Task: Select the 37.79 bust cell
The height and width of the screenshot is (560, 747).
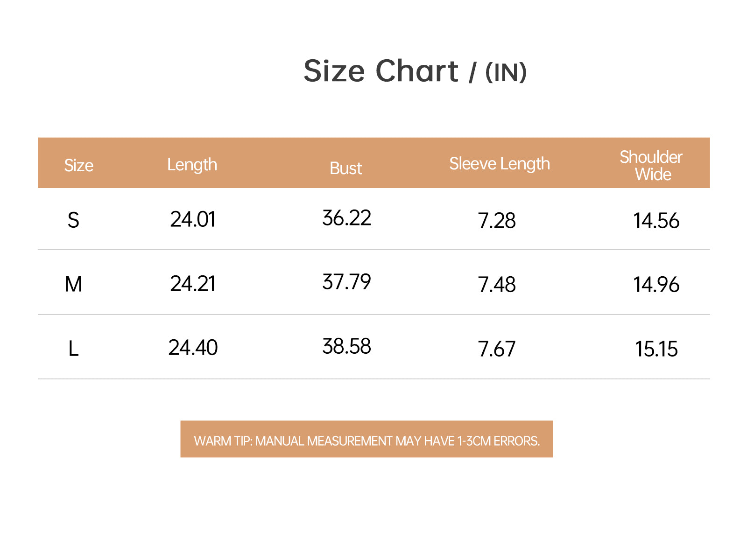Action: click(x=346, y=282)
